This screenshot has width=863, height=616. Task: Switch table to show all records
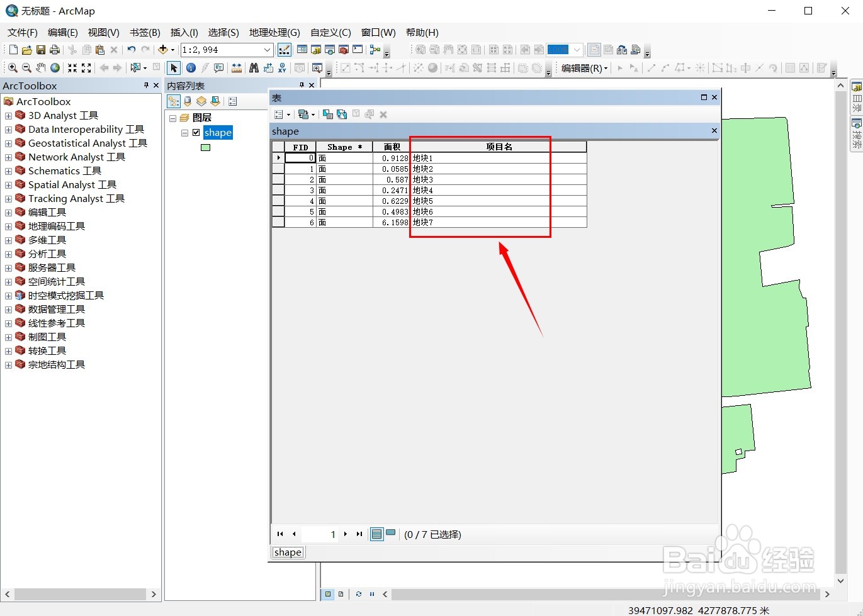point(376,534)
